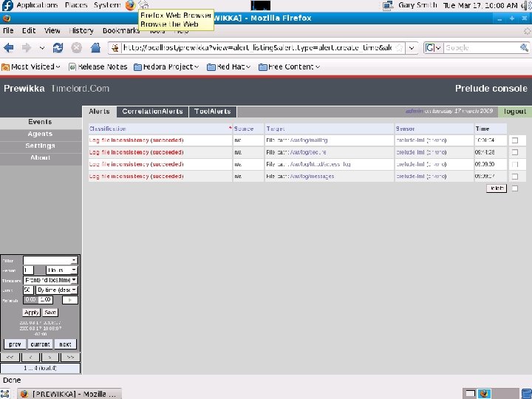Open the Frontend localtime timezone dropdown
Viewport: 532px width, 399px height.
click(x=50, y=280)
